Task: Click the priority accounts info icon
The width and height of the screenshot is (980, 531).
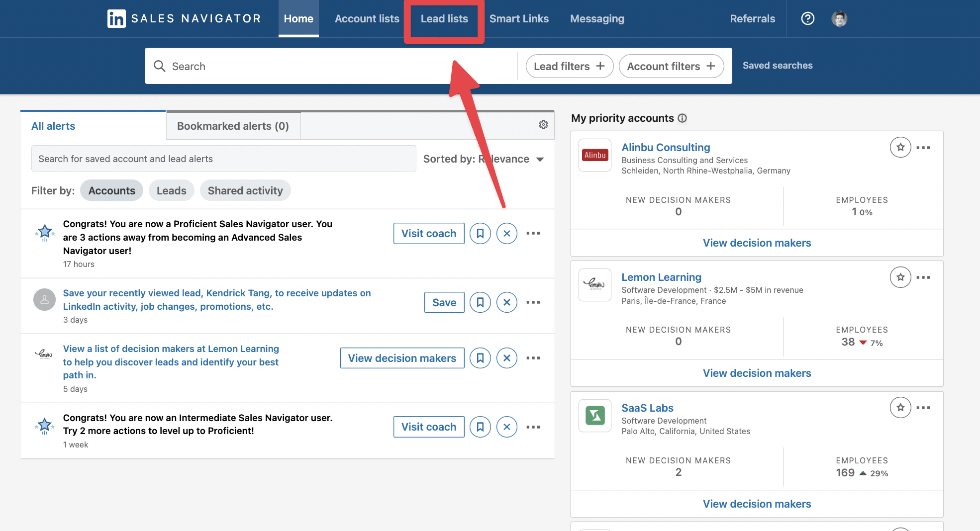Action: (683, 118)
